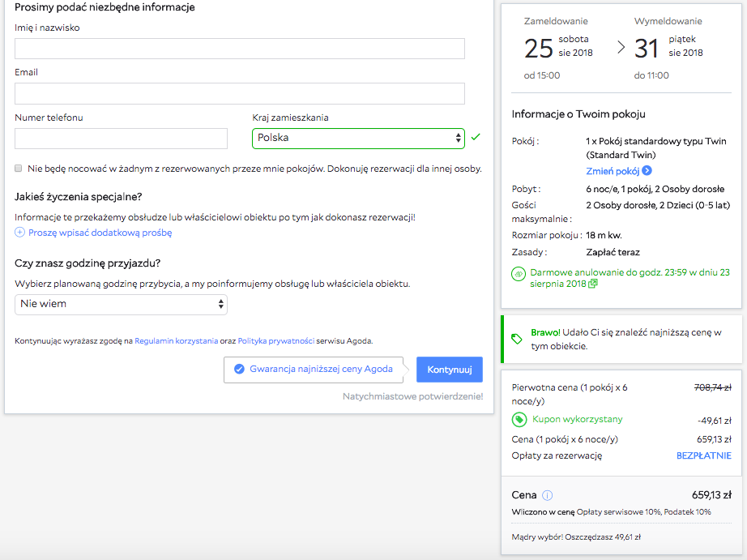Select the Numer telefonu text box
This screenshot has height=560, width=747.
(x=121, y=139)
